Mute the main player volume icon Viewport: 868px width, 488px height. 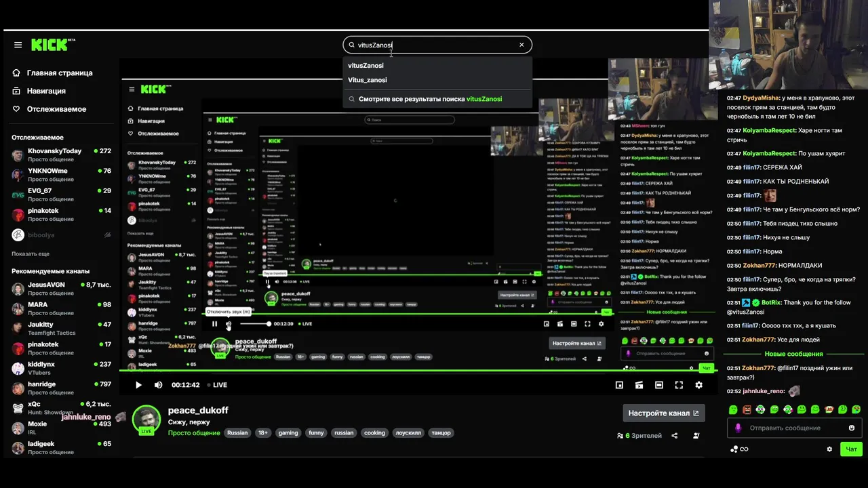(x=158, y=385)
